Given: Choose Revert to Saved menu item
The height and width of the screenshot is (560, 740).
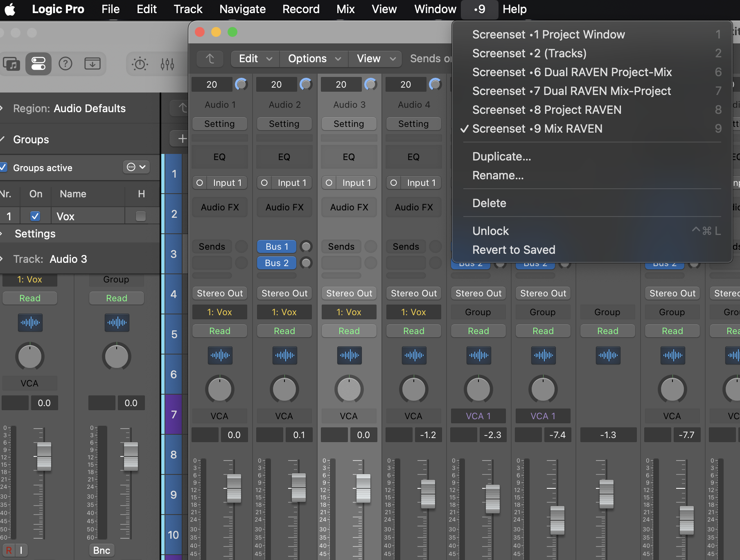Looking at the screenshot, I should tap(592, 250).
